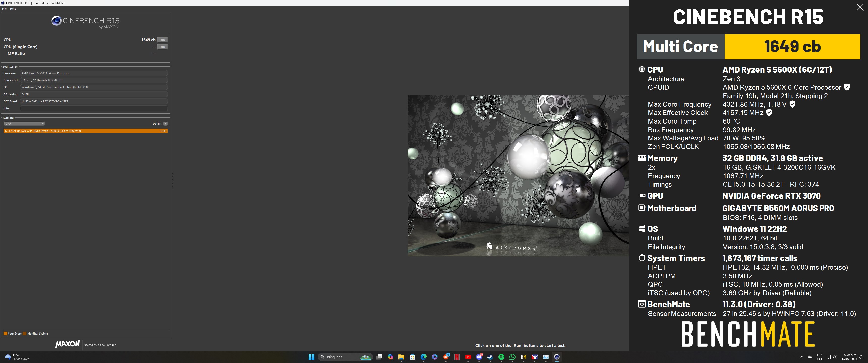Click the Cores x GHz value field
This screenshot has width=868, height=363.
pos(94,80)
